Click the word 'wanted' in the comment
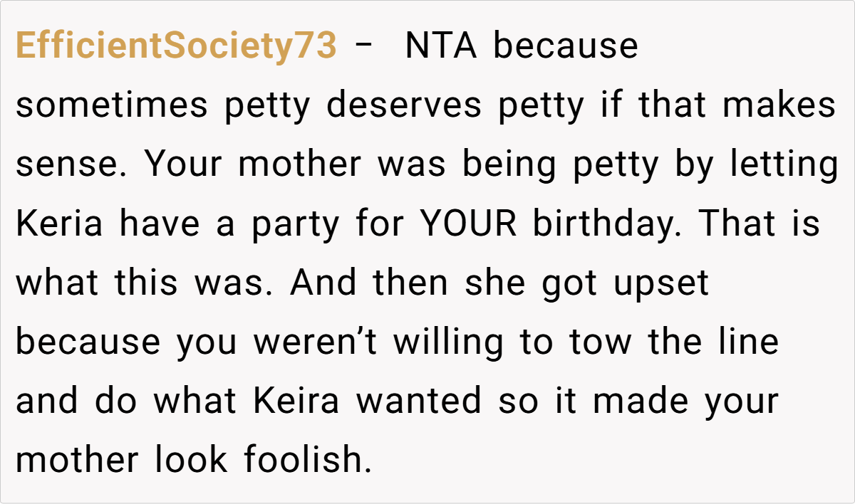The image size is (855, 504). (x=420, y=401)
